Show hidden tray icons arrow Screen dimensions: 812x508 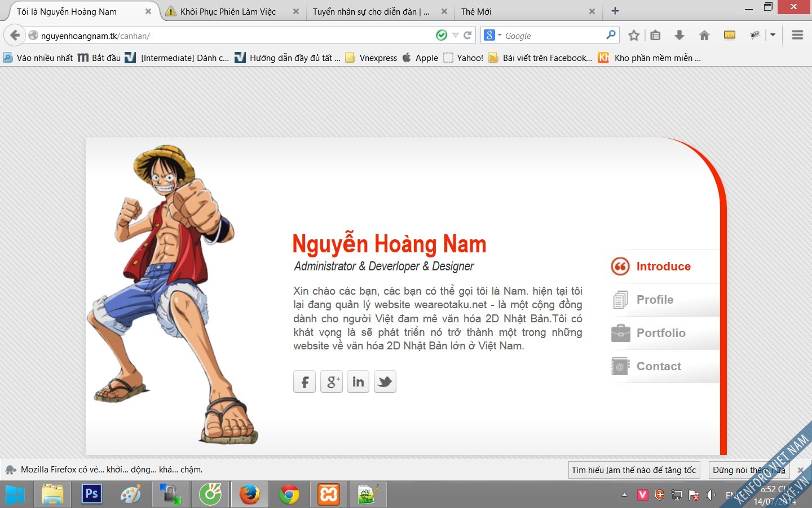coord(624,495)
